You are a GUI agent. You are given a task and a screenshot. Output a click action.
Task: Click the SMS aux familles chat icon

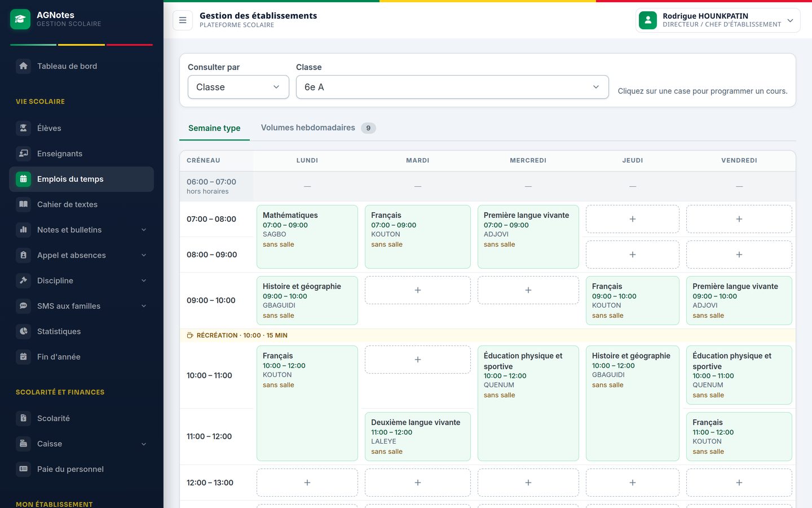tap(23, 306)
